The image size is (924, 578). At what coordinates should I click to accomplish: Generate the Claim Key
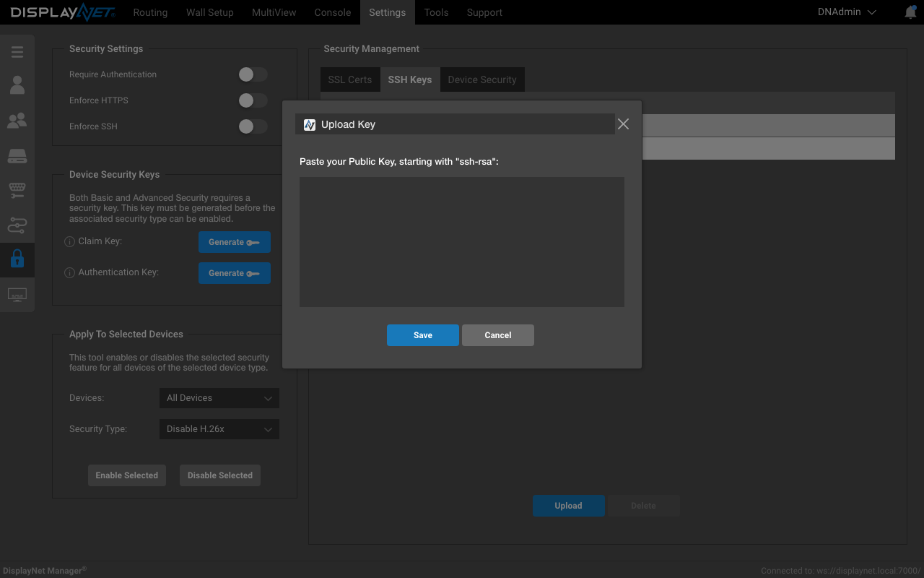(x=235, y=242)
